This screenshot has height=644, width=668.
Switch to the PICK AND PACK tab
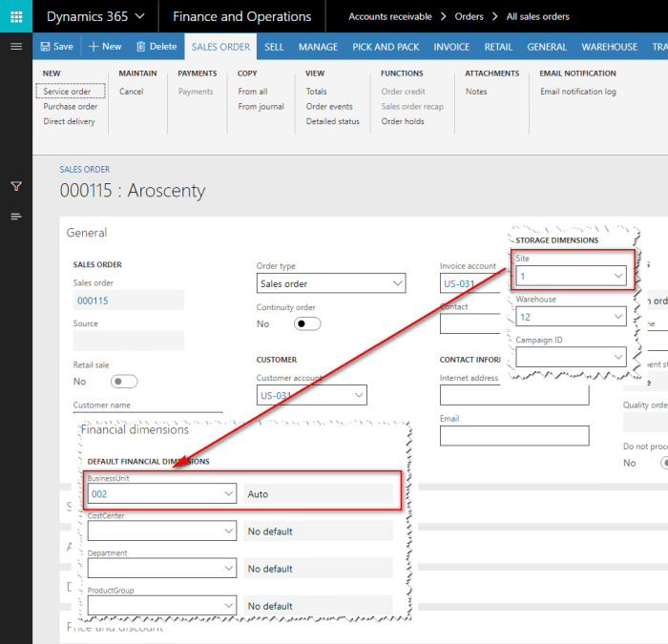386,47
